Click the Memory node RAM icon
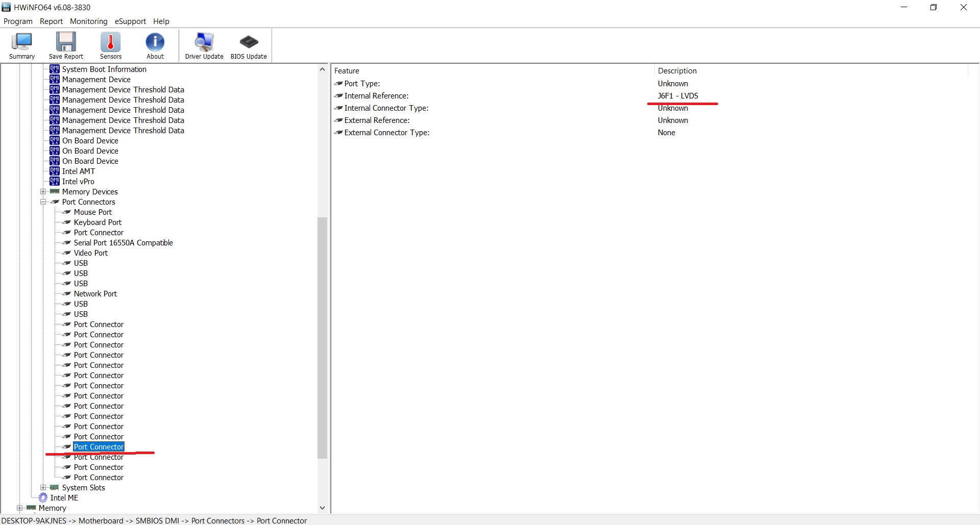 click(x=31, y=508)
